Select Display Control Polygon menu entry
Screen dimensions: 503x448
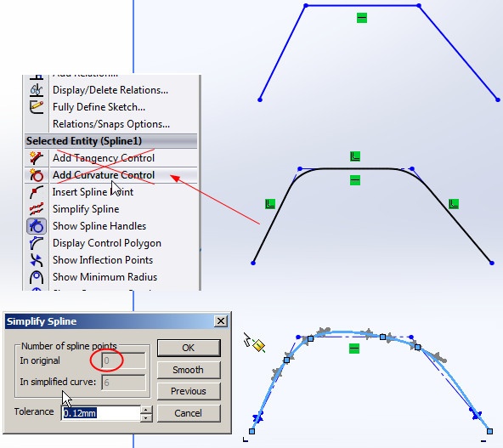107,243
